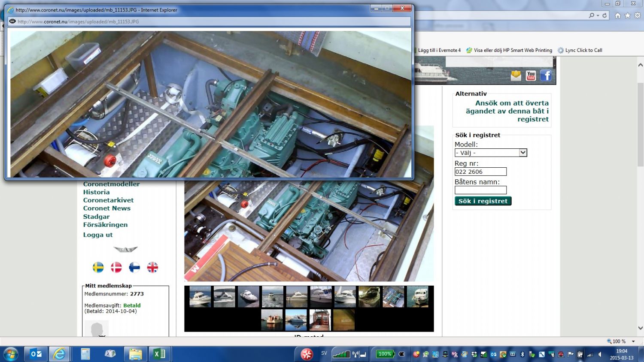This screenshot has height=362, width=644.
Task: Expand the address bar search dropdown arrow
Action: [598, 15]
